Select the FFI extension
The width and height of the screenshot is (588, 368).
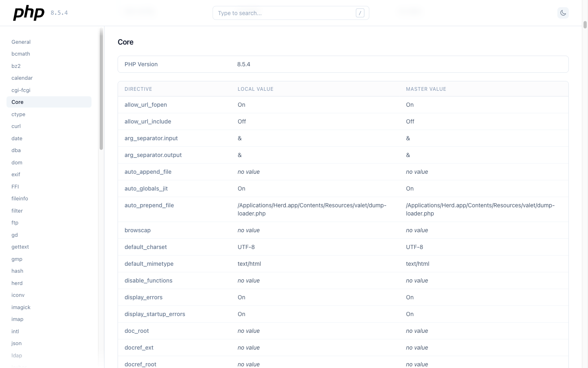point(15,186)
